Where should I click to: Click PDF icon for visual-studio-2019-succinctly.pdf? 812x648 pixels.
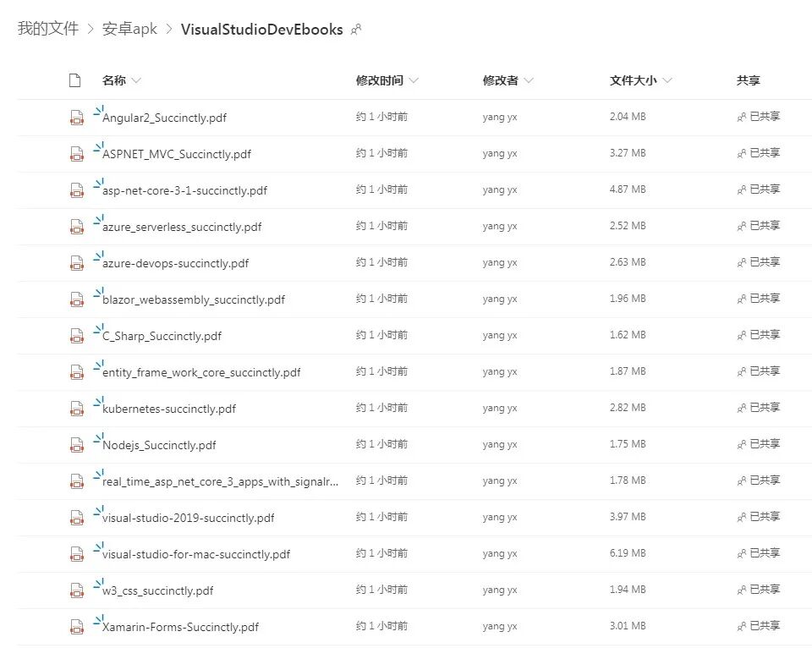(x=77, y=518)
